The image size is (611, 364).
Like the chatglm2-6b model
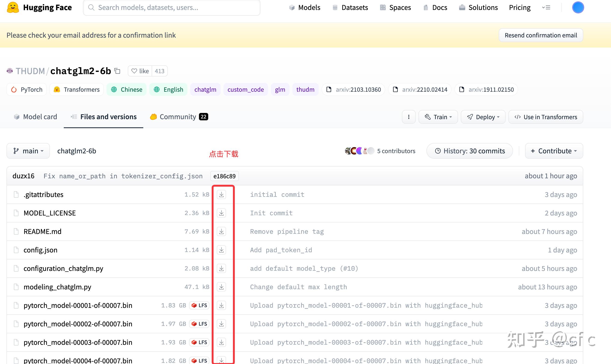click(x=140, y=71)
